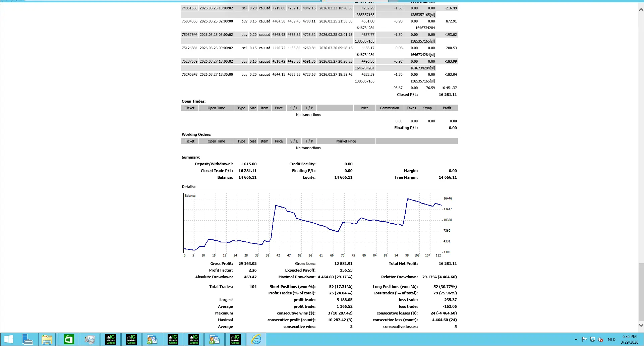Open File Explorer from the taskbar
The height and width of the screenshot is (346, 644).
point(47,339)
